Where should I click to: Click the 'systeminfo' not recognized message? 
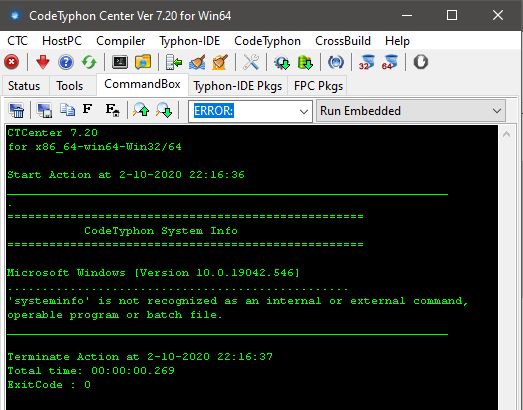tap(238, 301)
